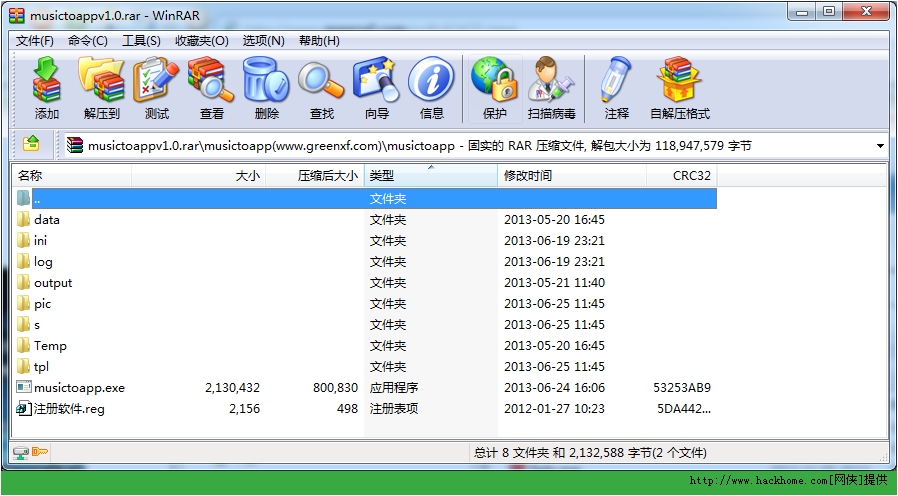Click the musictoapp.exe file name
Viewport: 898px width, 496px height.
pos(79,388)
